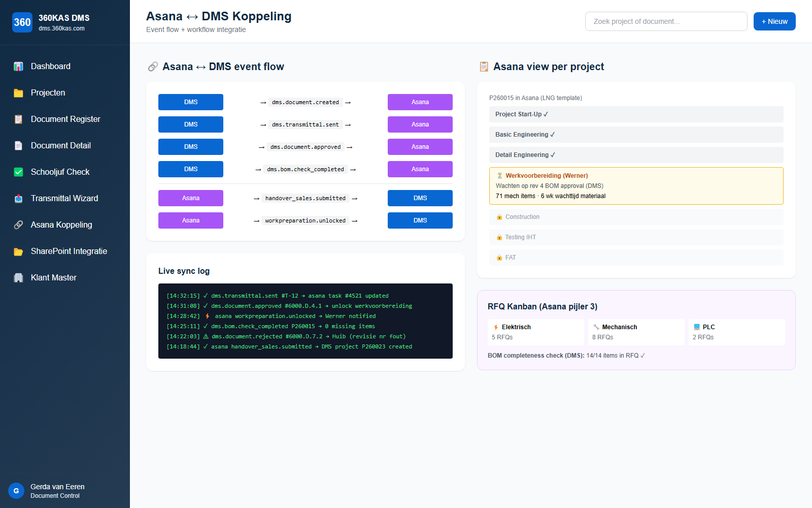This screenshot has height=508, width=812.
Task: Click DMS target box for workpreparation.unlocked
Action: click(420, 220)
